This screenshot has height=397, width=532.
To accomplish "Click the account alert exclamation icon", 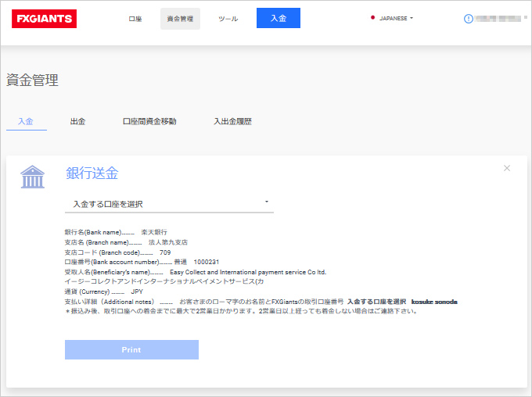I will [x=468, y=19].
